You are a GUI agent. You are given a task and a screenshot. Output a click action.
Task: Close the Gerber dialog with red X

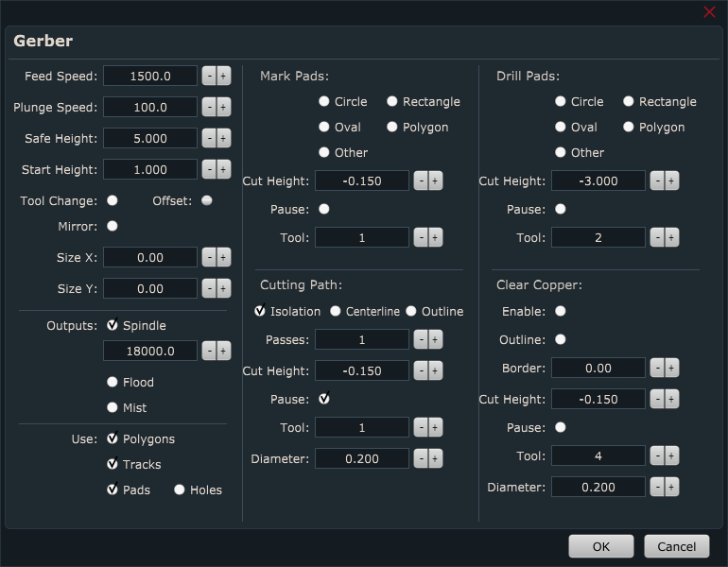click(709, 12)
